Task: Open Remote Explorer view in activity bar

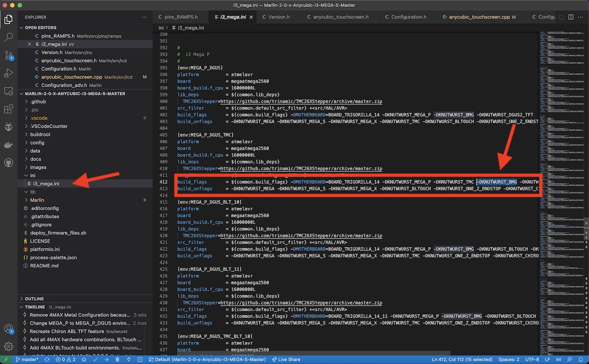Action: (x=8, y=91)
